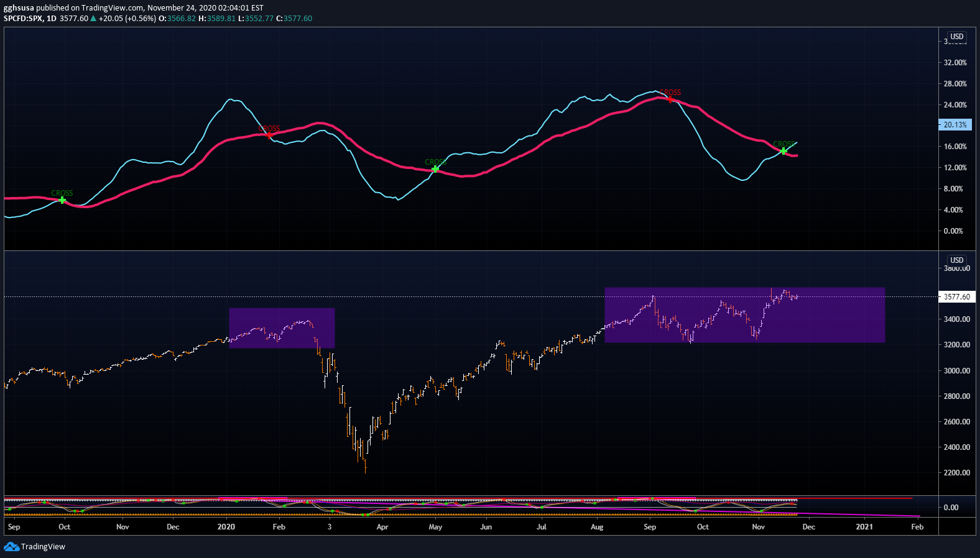Click the close value C:3577.60 in the header
The height and width of the screenshot is (558, 980).
click(294, 19)
